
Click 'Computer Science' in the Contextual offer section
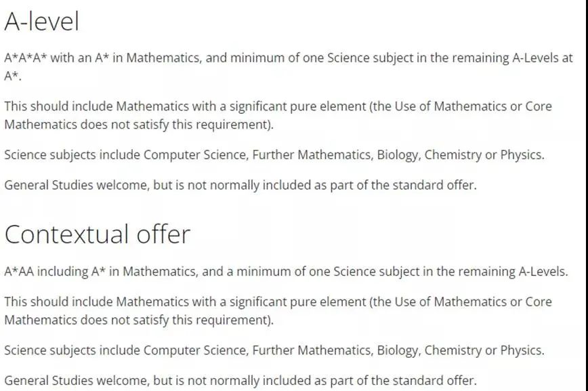(195, 350)
